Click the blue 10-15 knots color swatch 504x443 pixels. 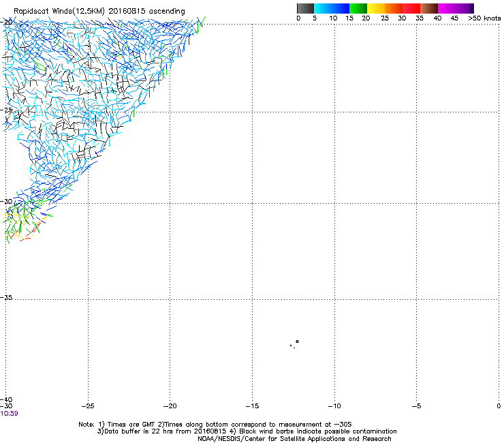pos(341,8)
